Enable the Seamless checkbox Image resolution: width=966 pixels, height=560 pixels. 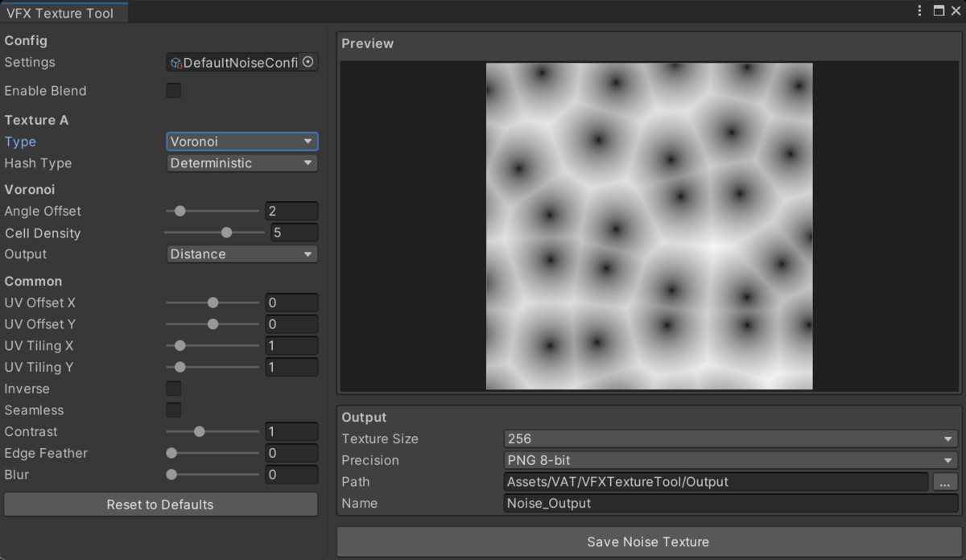(173, 410)
